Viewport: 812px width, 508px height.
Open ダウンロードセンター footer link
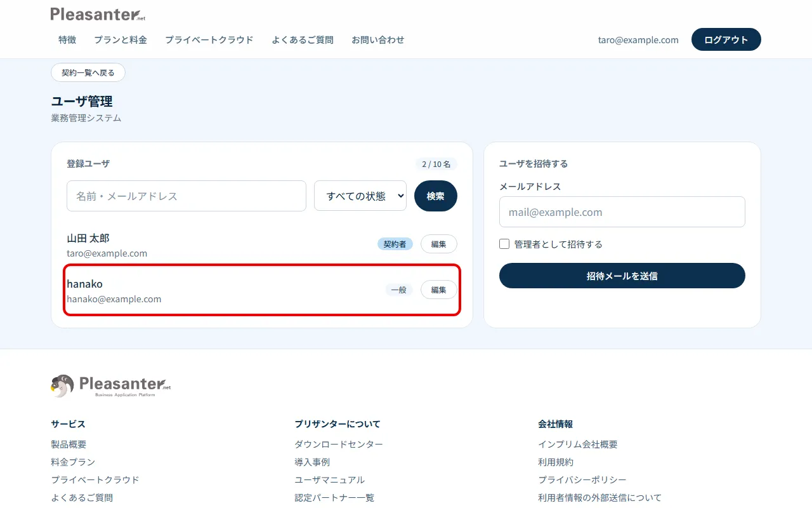pos(339,444)
